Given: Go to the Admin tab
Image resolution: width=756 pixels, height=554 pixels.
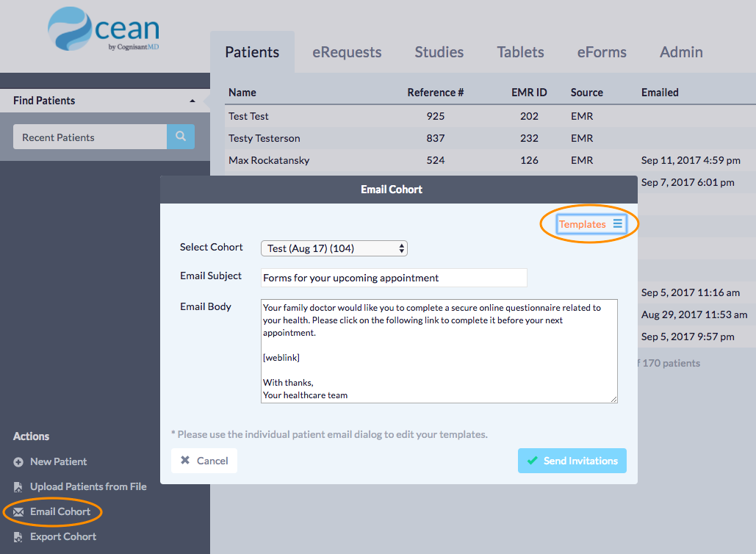Looking at the screenshot, I should click(681, 52).
